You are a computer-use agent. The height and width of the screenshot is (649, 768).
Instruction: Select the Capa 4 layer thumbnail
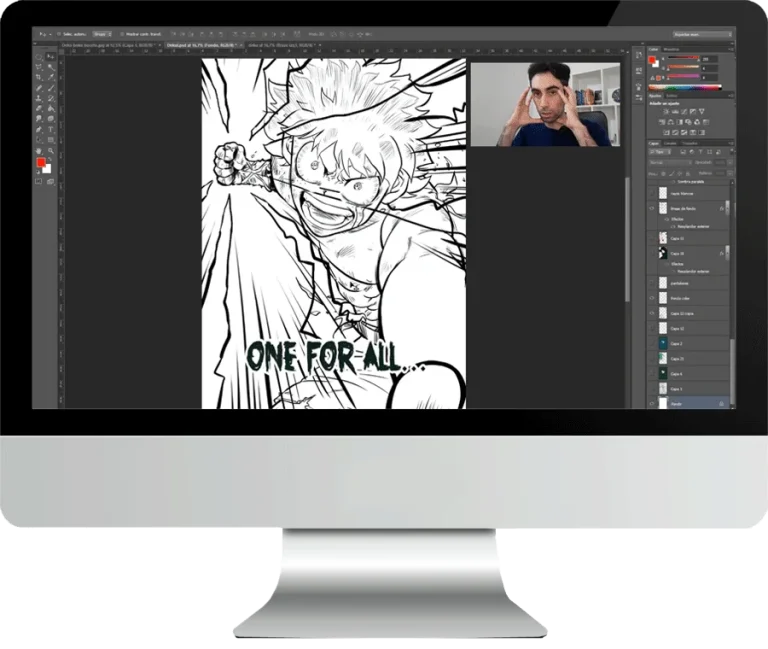663,374
